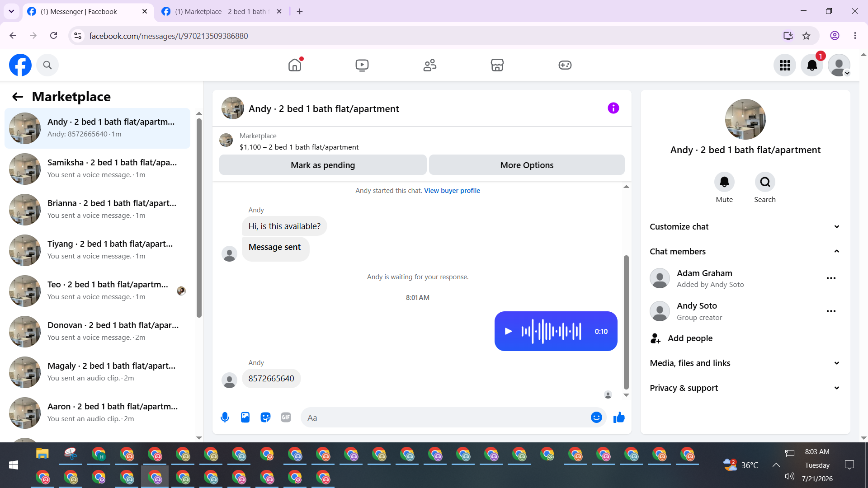Open Chrome profile icon
868x488 pixels.
[x=835, y=36]
